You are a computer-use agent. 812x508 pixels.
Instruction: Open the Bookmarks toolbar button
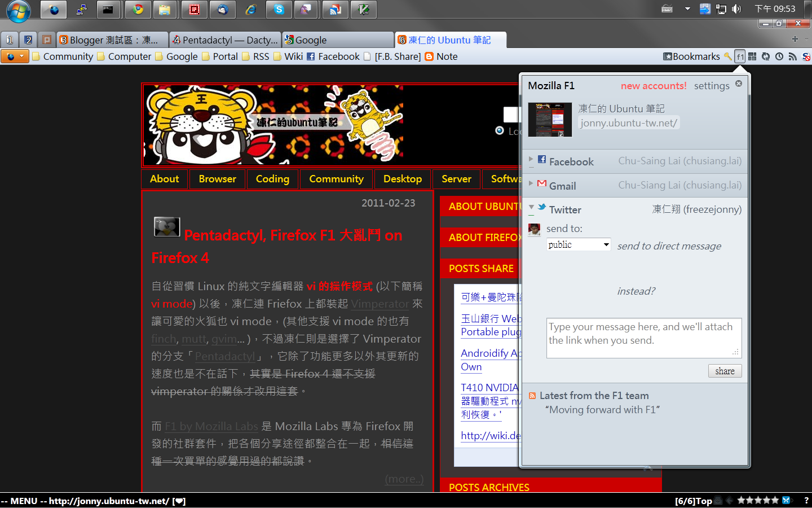[x=691, y=56]
